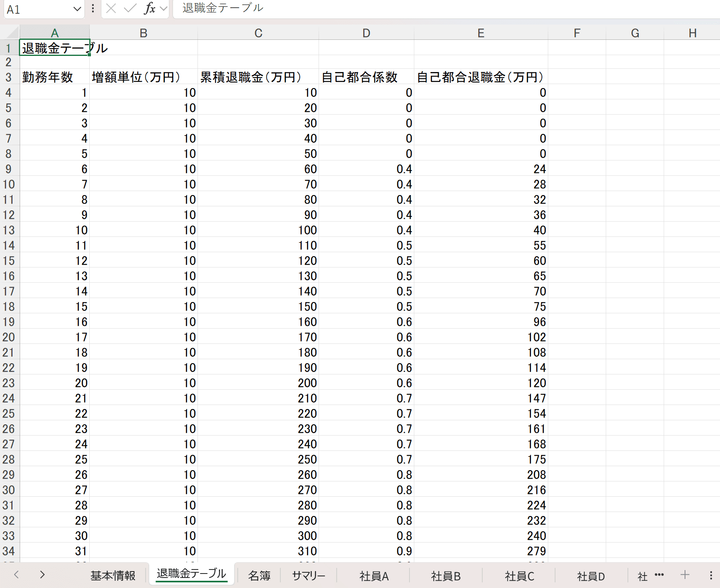Screen dimensions: 720x588
Task: Open sheet tab options vertical dots at bottom right
Action: (711, 575)
